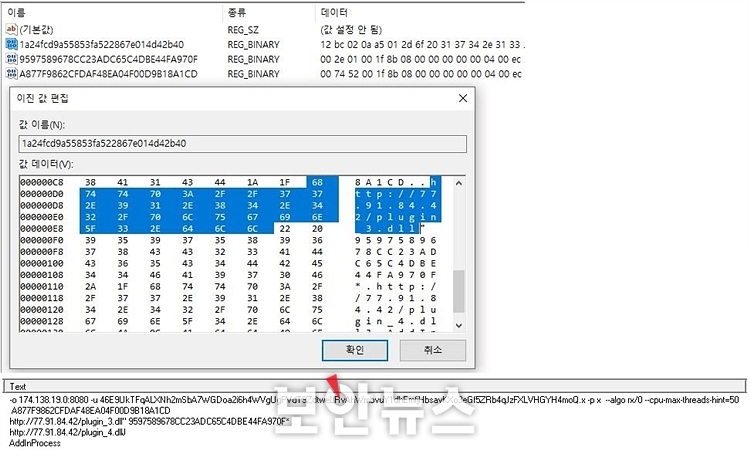
Task: Click the REG_SZ type cell
Action: pyautogui.click(x=246, y=31)
